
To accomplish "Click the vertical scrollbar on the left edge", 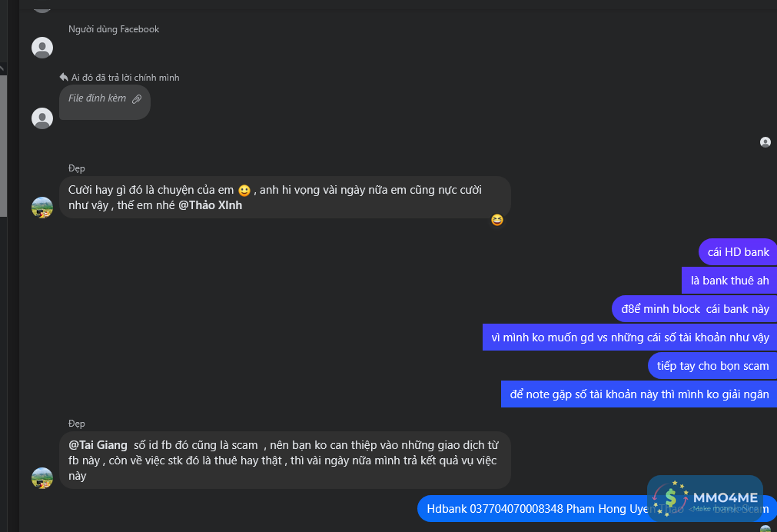I will (3, 138).
